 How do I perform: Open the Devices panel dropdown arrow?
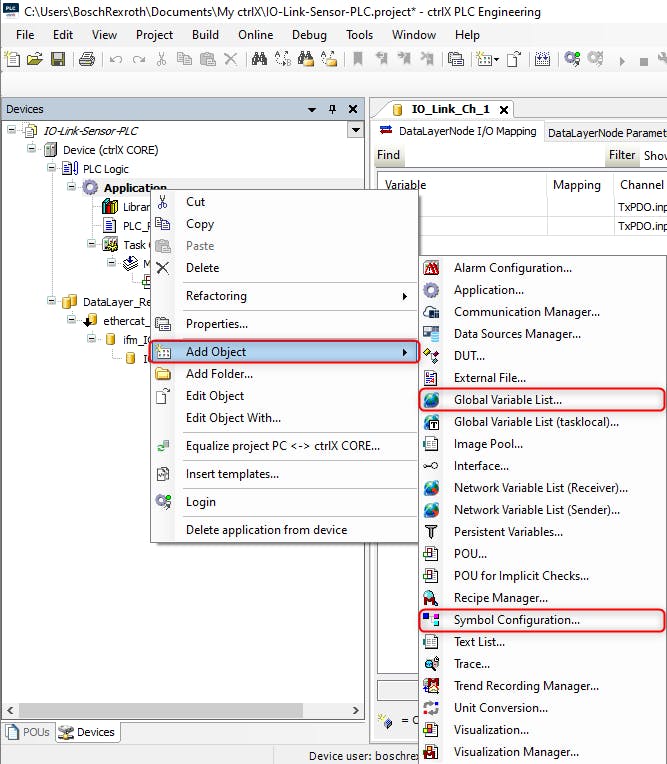(x=312, y=110)
